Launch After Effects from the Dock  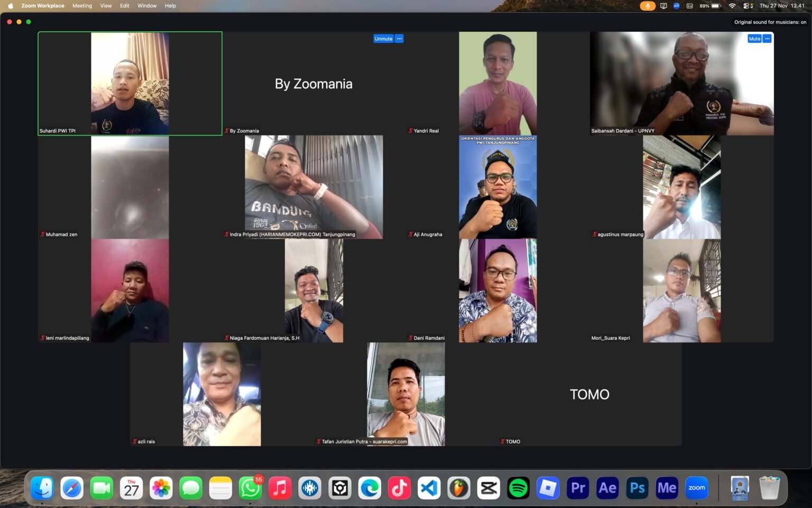click(x=607, y=487)
